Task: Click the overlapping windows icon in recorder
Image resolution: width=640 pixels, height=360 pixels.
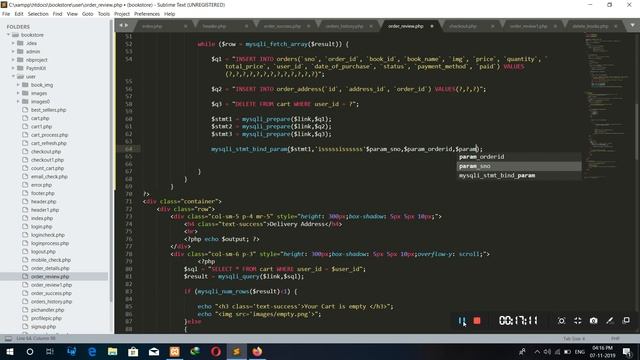Action: pyautogui.click(x=626, y=320)
